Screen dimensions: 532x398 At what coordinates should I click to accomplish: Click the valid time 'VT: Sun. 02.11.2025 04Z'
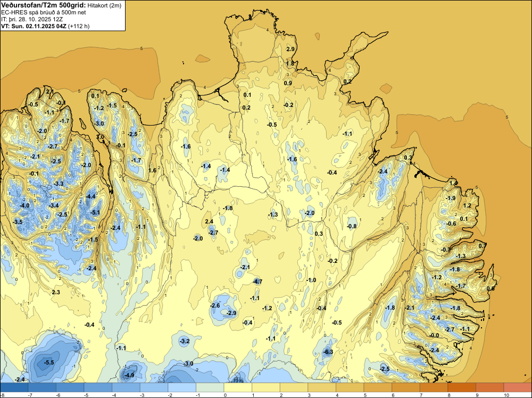34,26
